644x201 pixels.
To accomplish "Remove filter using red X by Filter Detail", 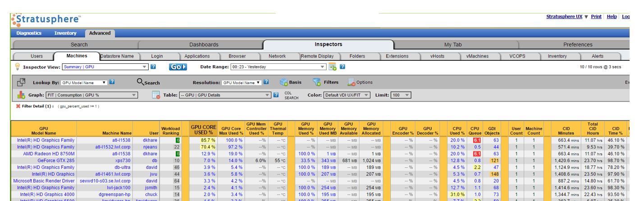I will pyautogui.click(x=18, y=106).
